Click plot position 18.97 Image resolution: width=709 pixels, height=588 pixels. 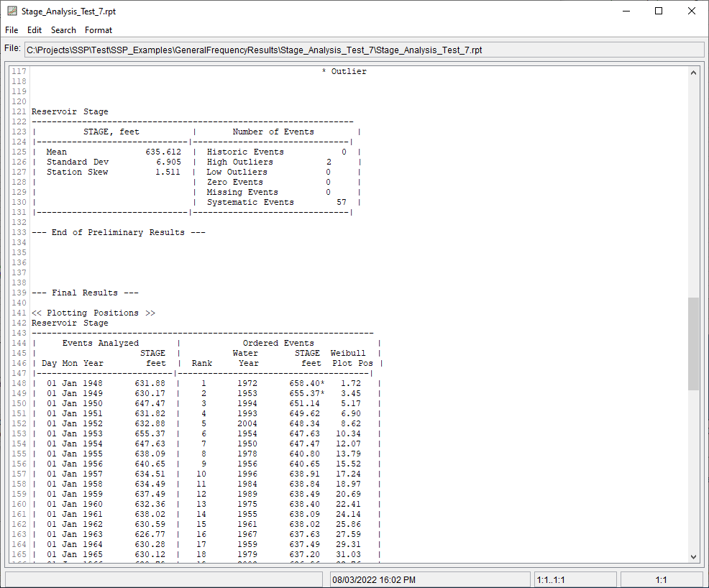coord(348,484)
